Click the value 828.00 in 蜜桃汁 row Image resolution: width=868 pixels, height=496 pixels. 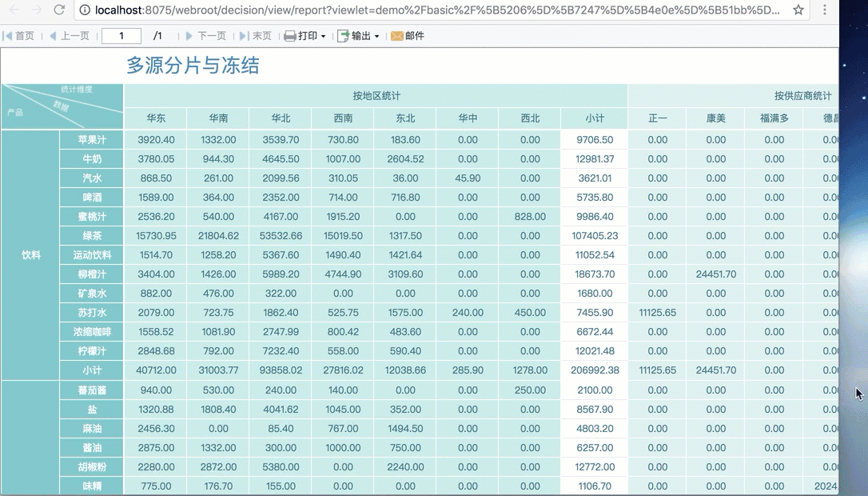click(530, 217)
